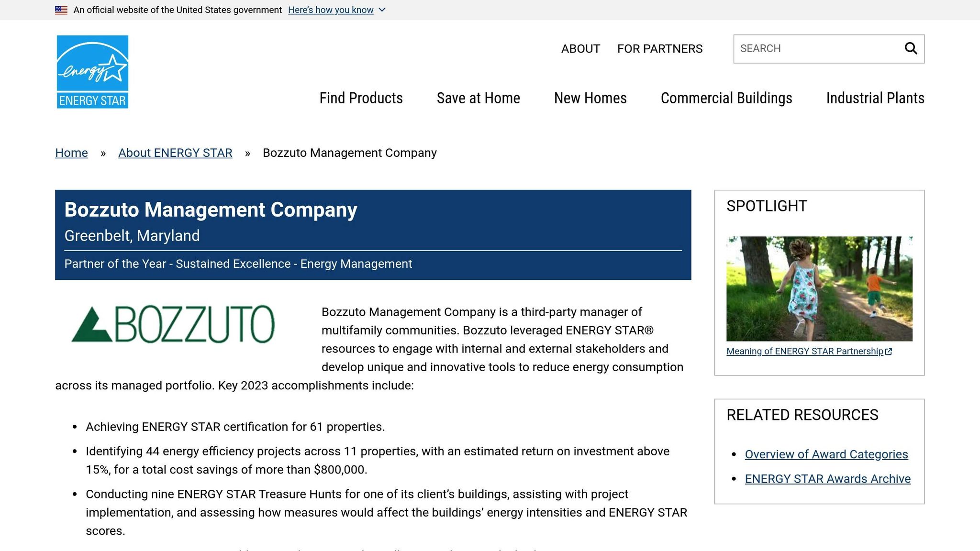The width and height of the screenshot is (980, 551).
Task: Select Save at Home navigation item
Action: click(479, 98)
